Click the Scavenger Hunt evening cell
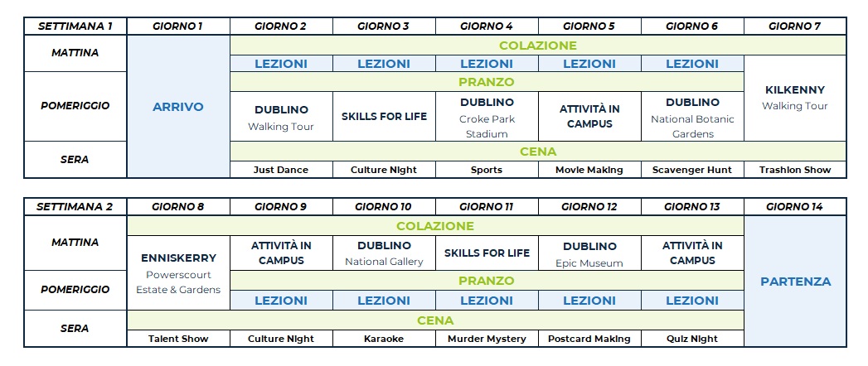 [x=692, y=170]
